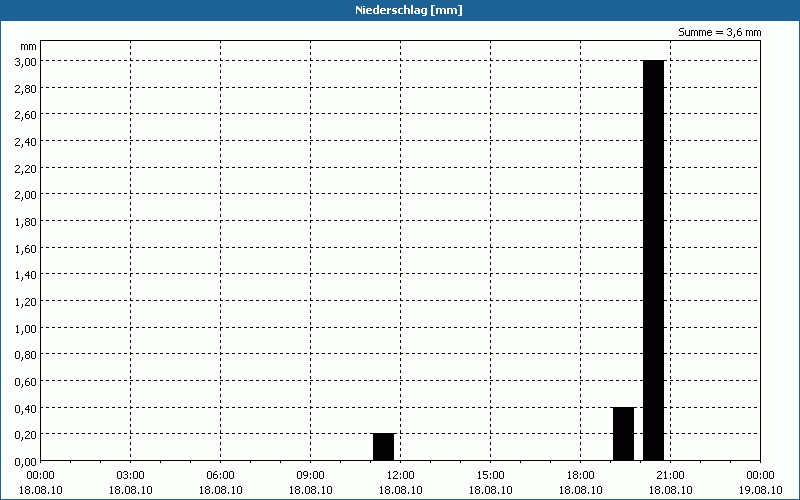This screenshot has height=500, width=800.
Task: Click the 2,00 y-axis value
Action: (26, 195)
